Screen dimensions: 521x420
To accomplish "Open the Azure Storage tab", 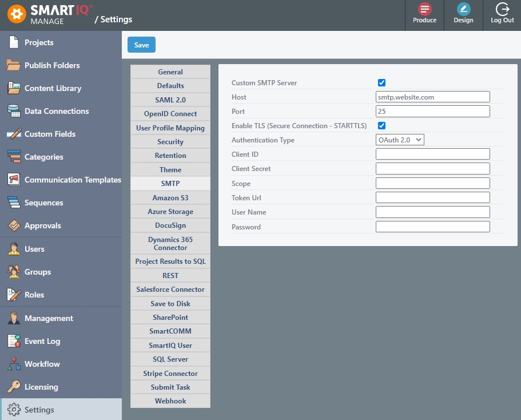I will 170,212.
